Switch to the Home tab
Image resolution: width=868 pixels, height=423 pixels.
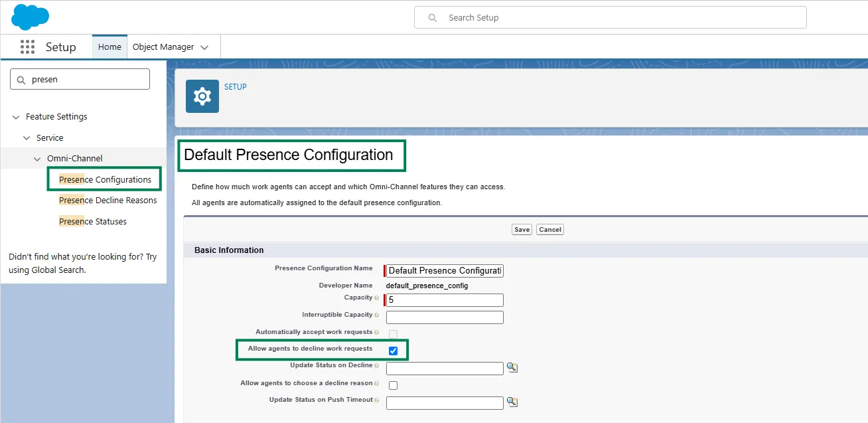click(x=109, y=46)
